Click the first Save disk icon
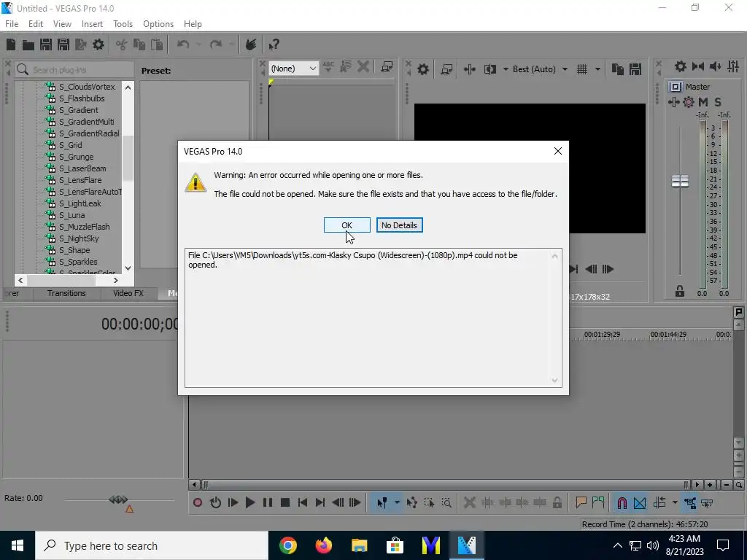This screenshot has width=747, height=560. (x=46, y=44)
